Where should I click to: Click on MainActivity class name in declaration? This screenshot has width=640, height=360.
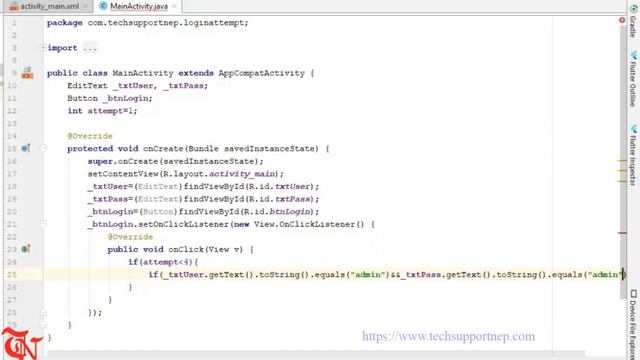click(x=143, y=73)
